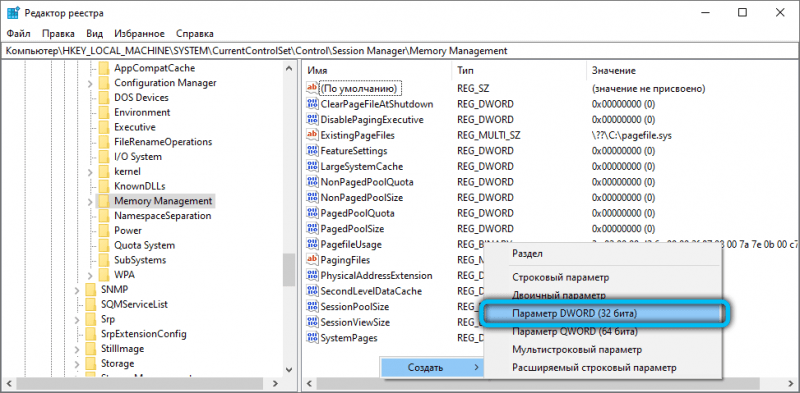The height and width of the screenshot is (393, 800).
Task: Open the Вид menu
Action: point(94,34)
